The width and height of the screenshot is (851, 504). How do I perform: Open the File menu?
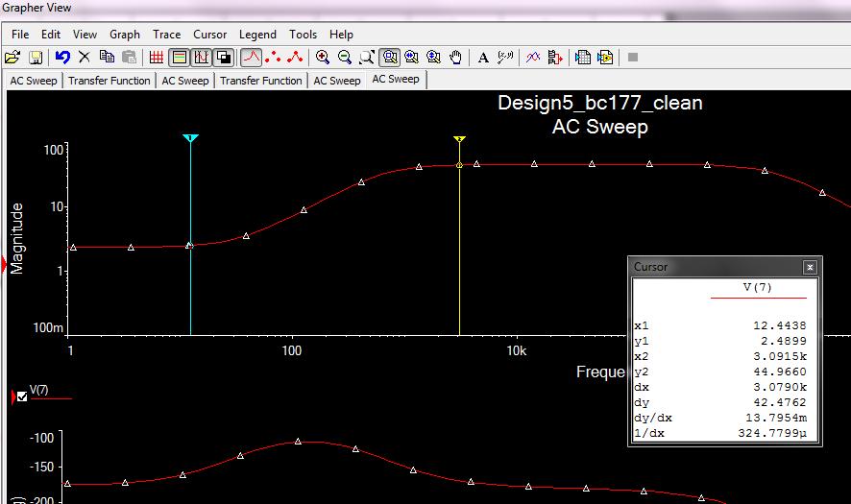[20, 35]
